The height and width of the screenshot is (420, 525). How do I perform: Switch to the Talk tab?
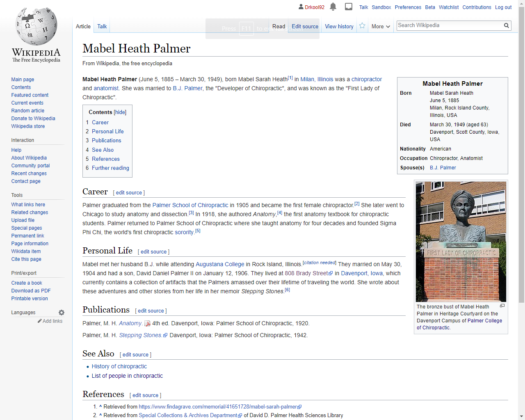(x=102, y=26)
